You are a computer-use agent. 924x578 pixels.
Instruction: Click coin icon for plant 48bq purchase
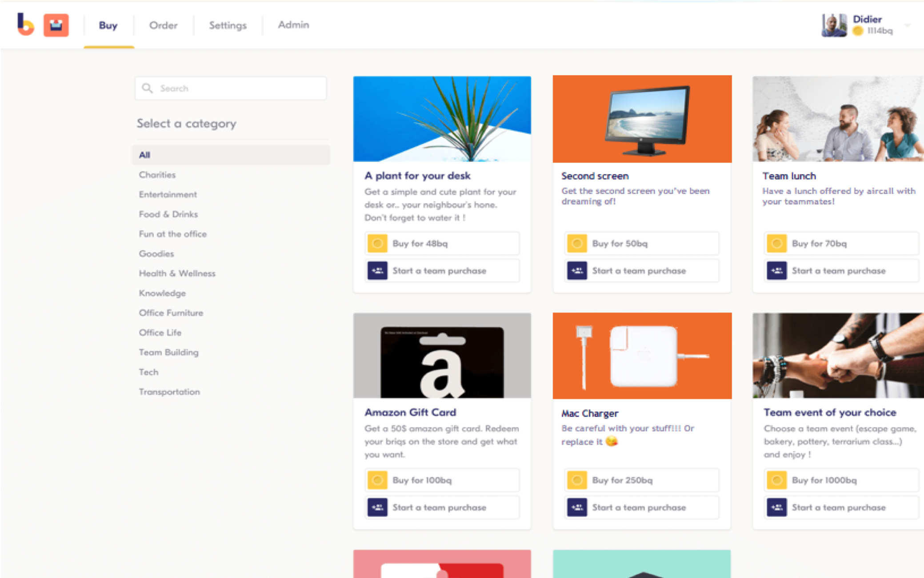377,244
